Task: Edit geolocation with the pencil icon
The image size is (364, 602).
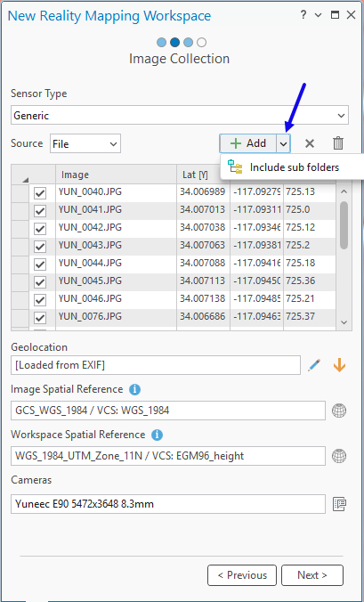Action: tap(314, 365)
